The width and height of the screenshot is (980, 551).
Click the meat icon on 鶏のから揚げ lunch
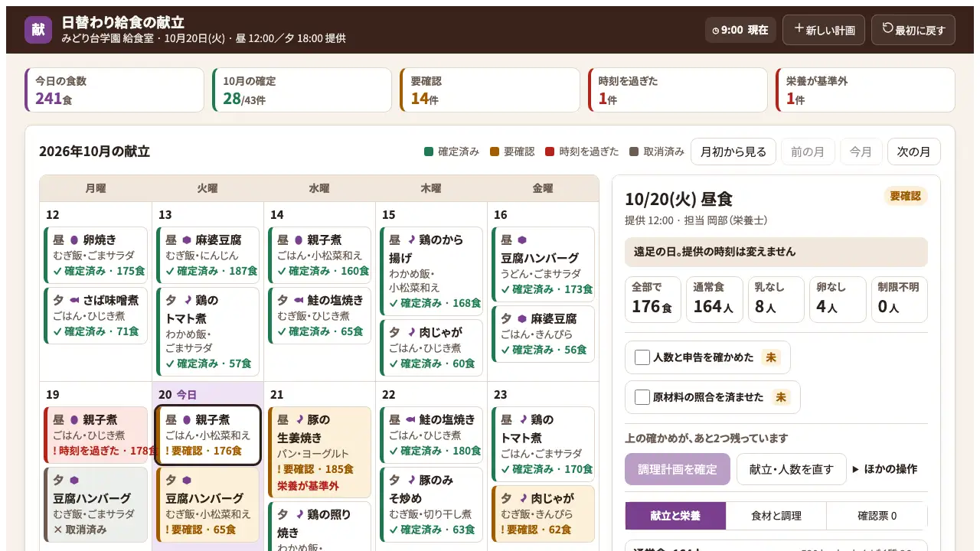(410, 240)
